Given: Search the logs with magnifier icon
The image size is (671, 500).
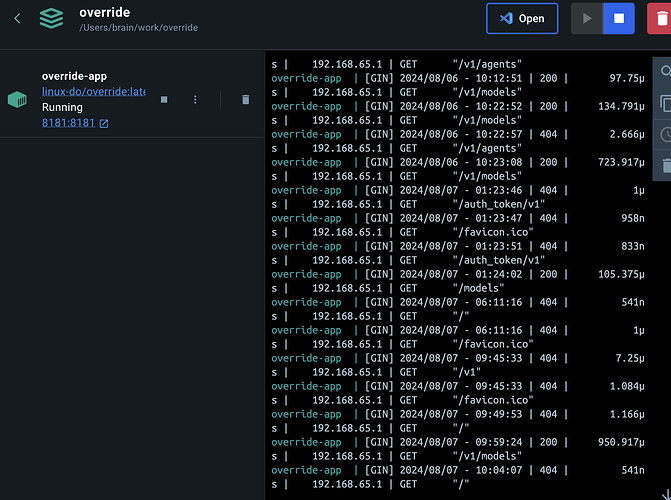Looking at the screenshot, I should point(665,71).
